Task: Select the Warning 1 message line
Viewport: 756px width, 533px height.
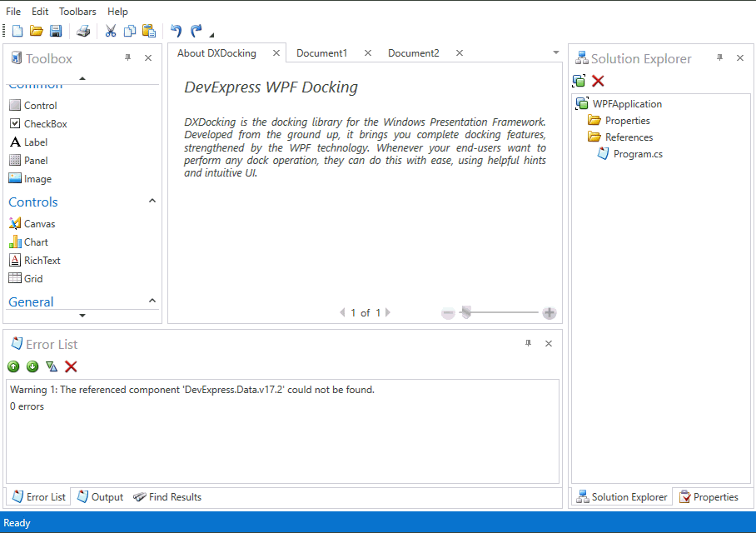Action: [192, 390]
